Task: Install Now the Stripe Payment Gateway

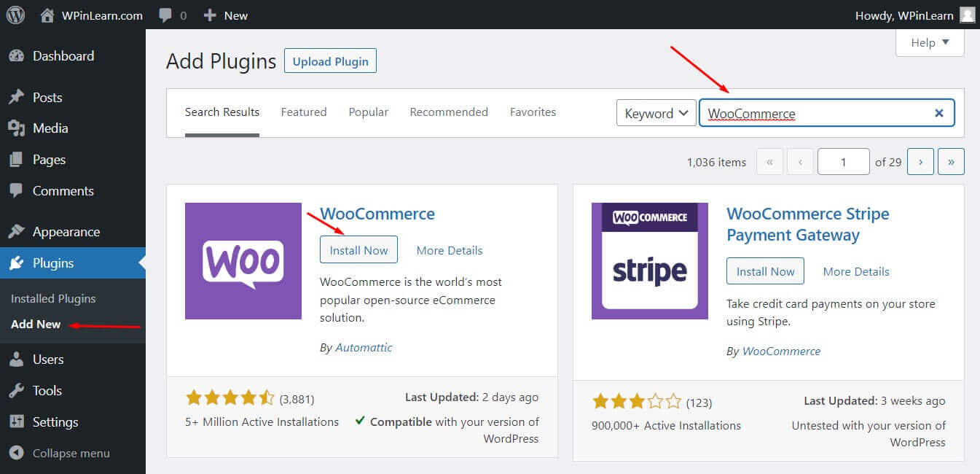Action: pyautogui.click(x=765, y=271)
